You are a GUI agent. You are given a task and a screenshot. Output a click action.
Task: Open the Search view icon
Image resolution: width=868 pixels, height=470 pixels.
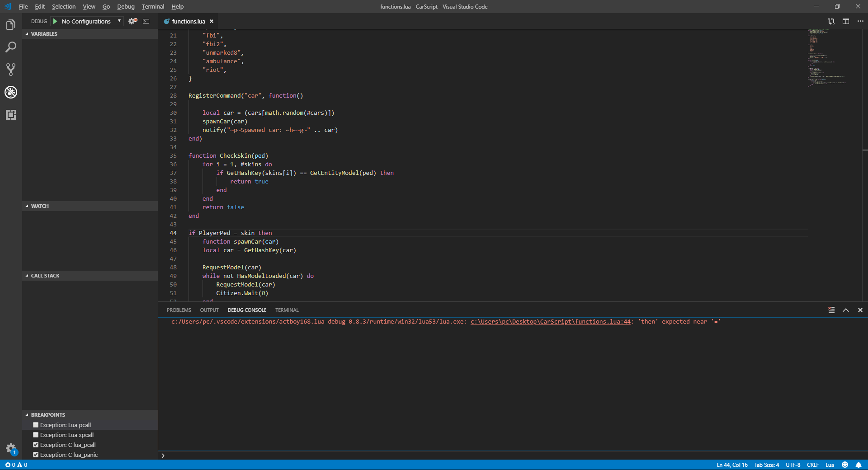11,47
